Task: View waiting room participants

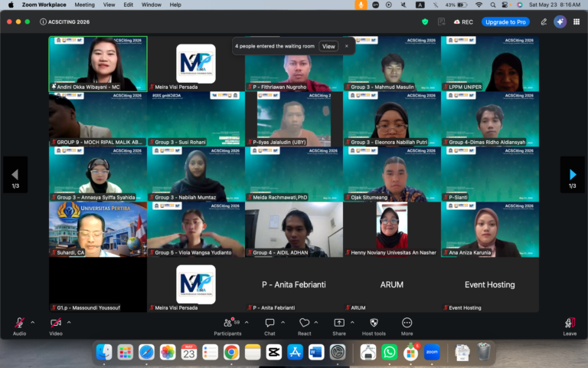Action: pyautogui.click(x=328, y=46)
